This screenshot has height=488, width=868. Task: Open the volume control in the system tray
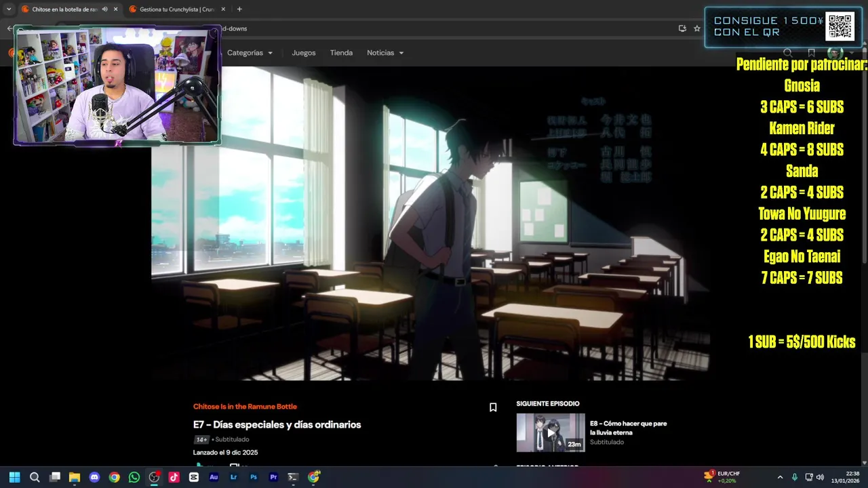coord(820,477)
